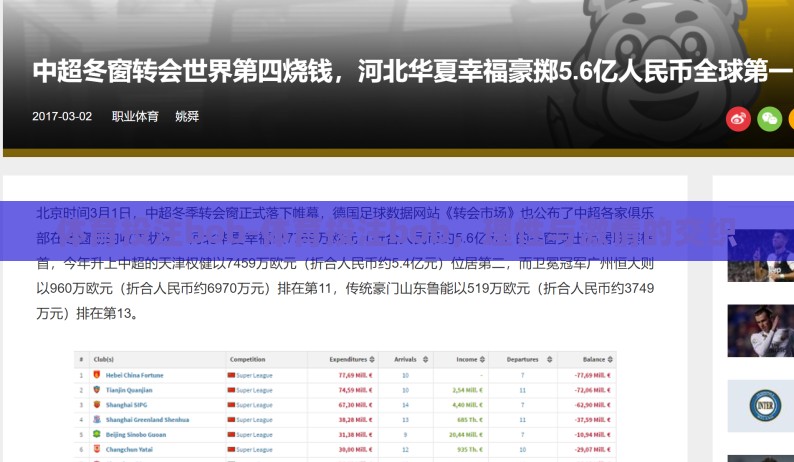794x462 pixels.
Task: Click the income value 935 Th. €
Action: pos(470,449)
